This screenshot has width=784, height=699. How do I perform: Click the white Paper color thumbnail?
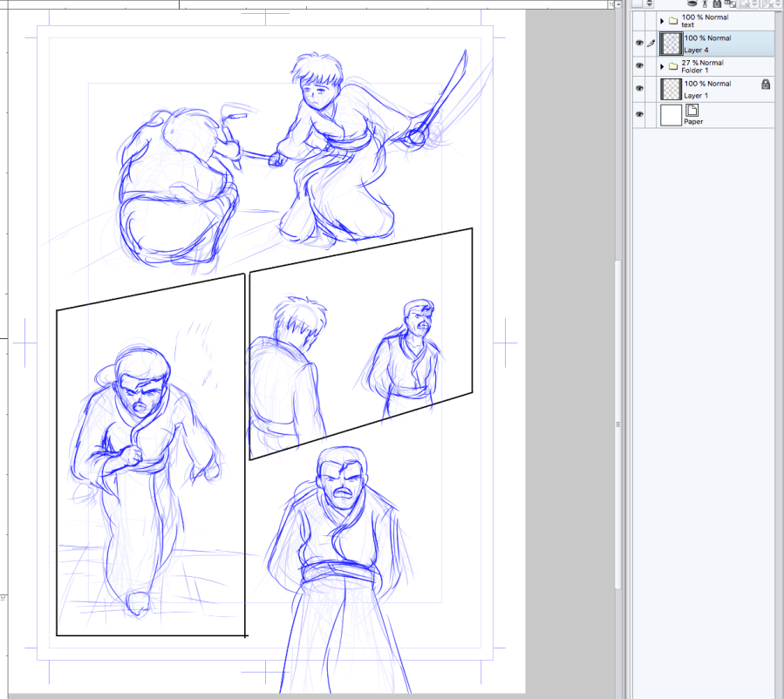click(x=671, y=114)
